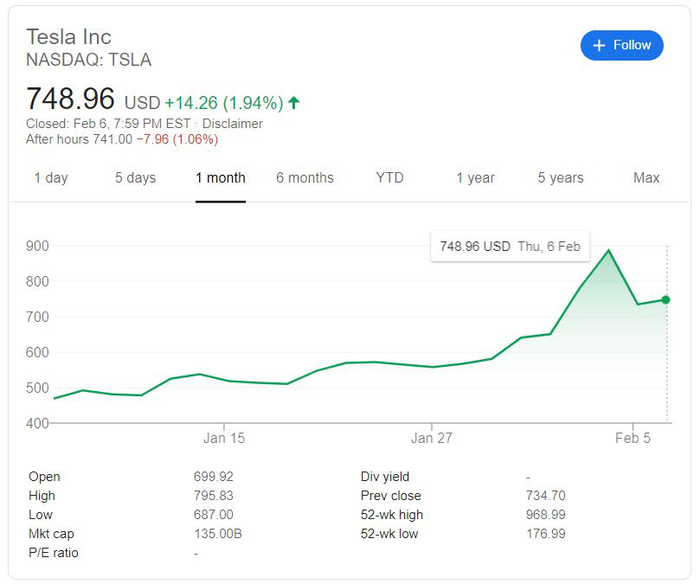Click the Tesla Inc title

[x=68, y=37]
